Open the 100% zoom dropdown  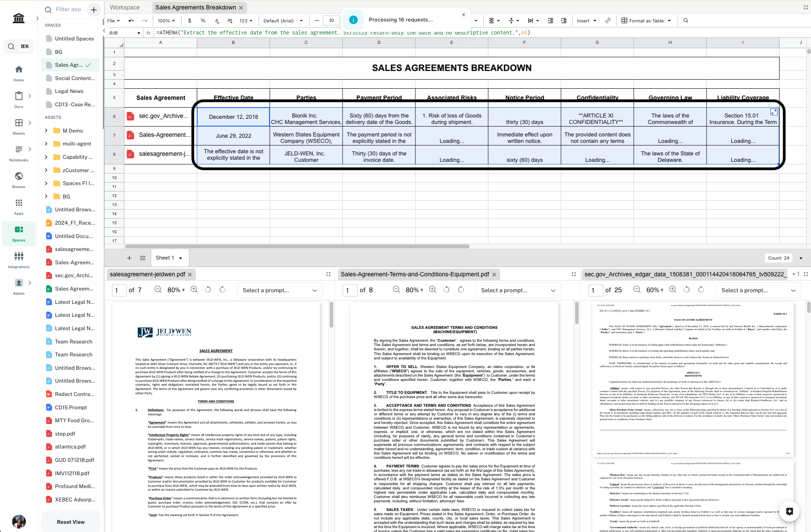point(166,21)
